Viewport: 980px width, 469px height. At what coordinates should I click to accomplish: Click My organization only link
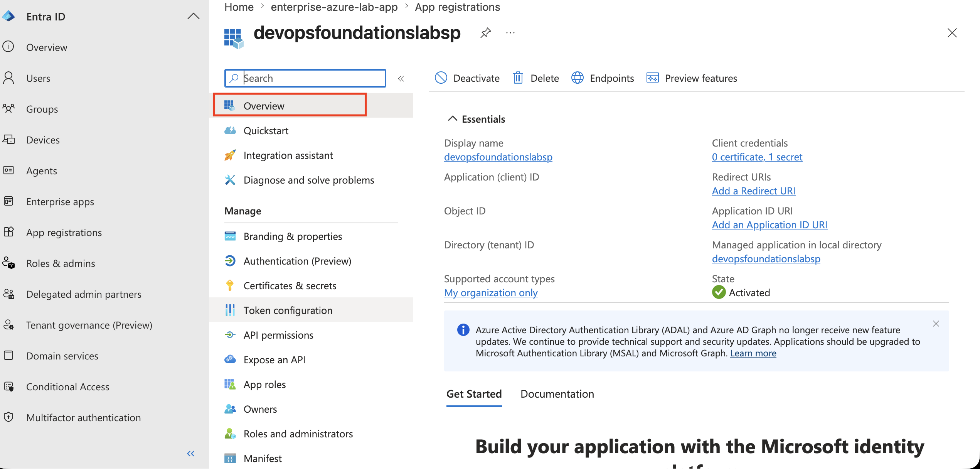(491, 293)
